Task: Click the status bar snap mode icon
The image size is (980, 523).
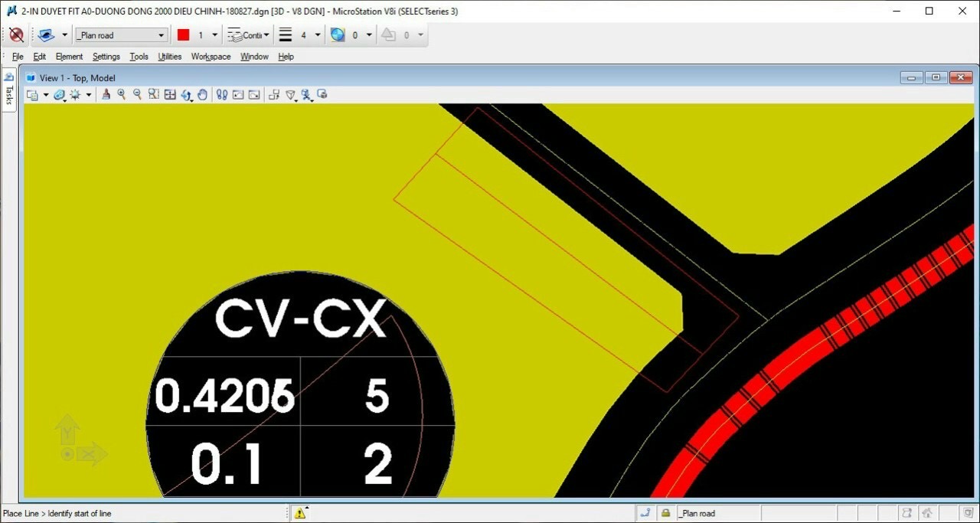Action: click(x=645, y=513)
